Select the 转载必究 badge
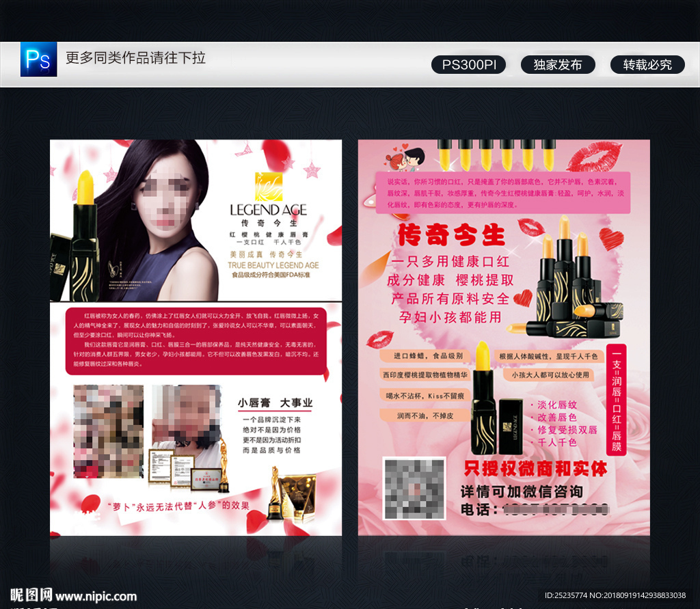 [x=647, y=65]
